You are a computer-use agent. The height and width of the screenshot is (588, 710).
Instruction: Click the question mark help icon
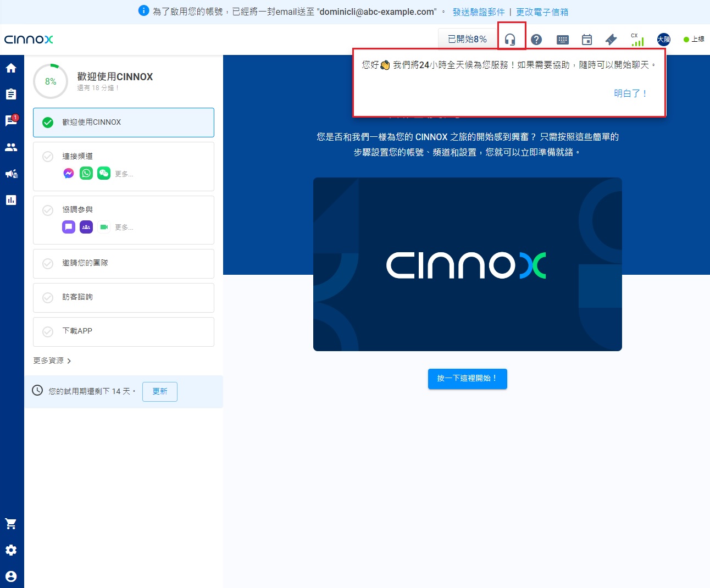pyautogui.click(x=536, y=40)
